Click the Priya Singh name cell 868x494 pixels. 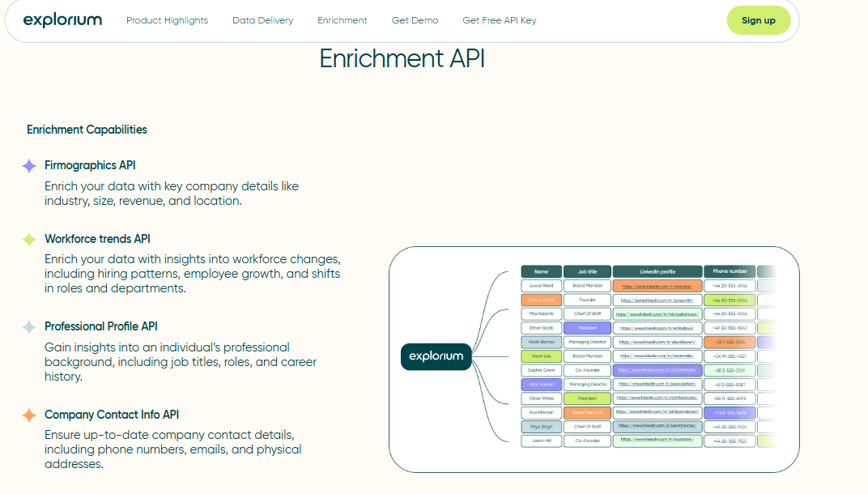coord(542,427)
